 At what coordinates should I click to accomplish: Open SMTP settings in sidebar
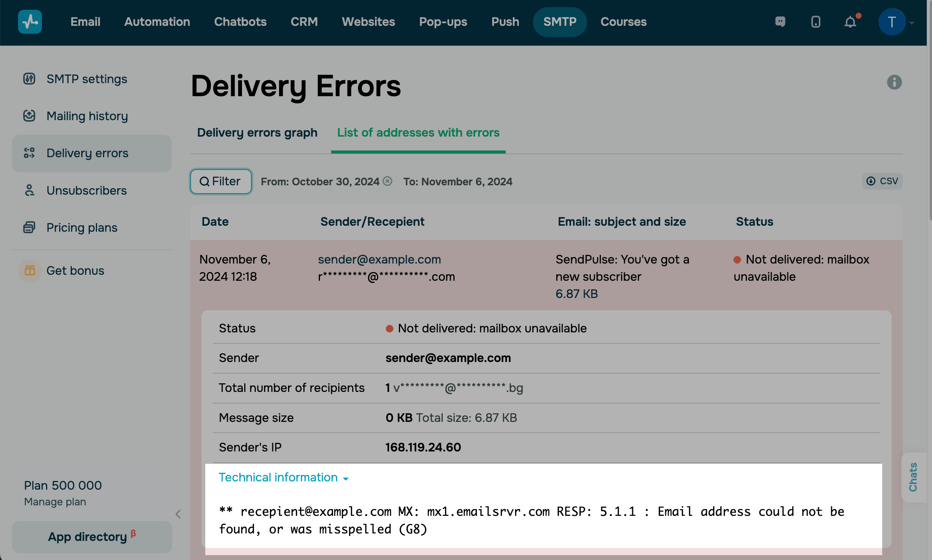coord(87,79)
